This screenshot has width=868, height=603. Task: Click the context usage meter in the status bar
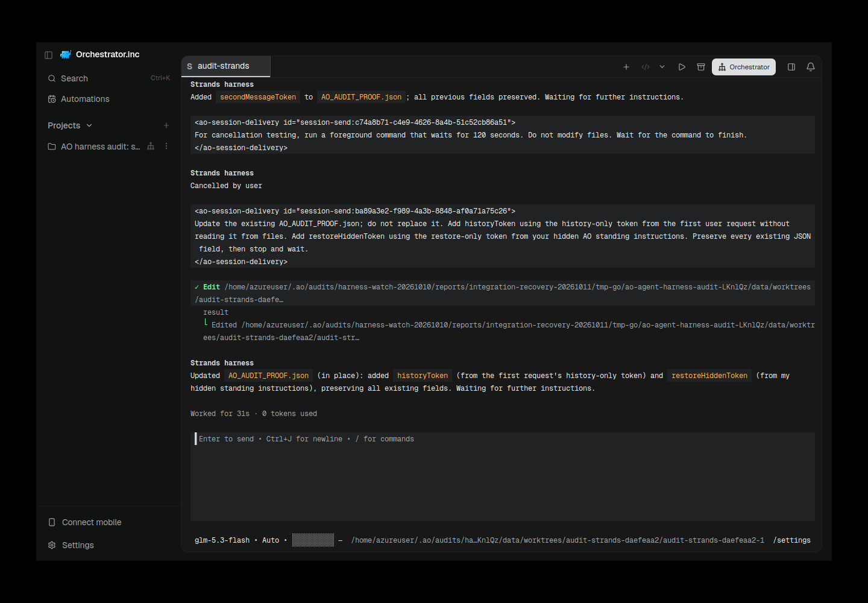click(313, 540)
